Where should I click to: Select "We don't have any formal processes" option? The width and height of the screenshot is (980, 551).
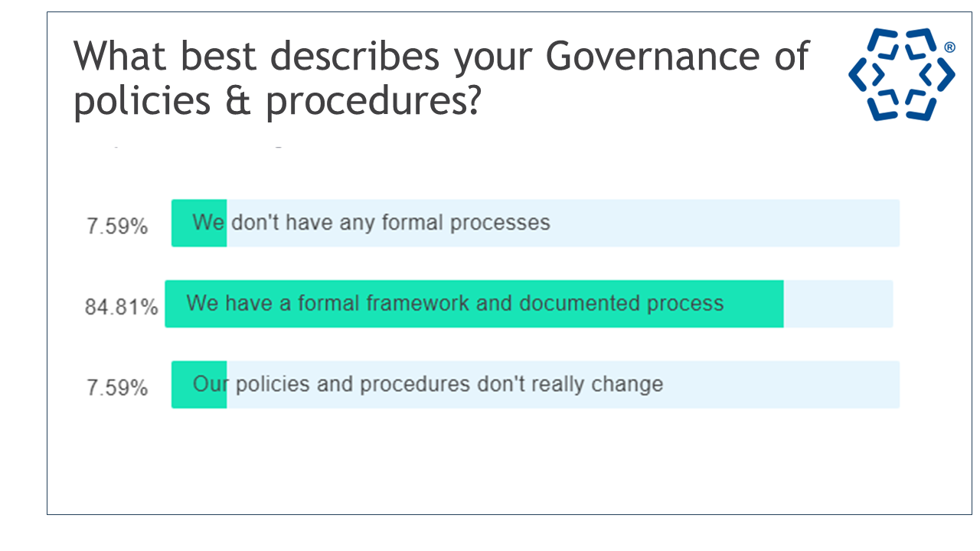click(371, 223)
